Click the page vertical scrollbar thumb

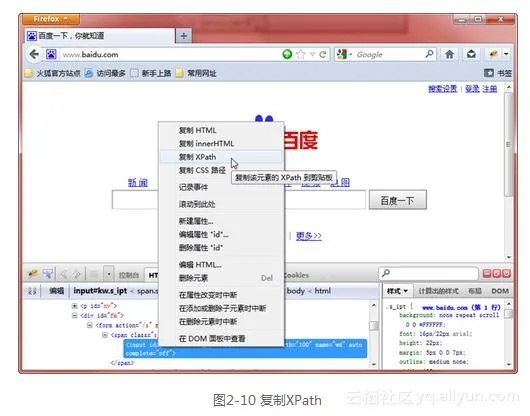pyautogui.click(x=508, y=144)
